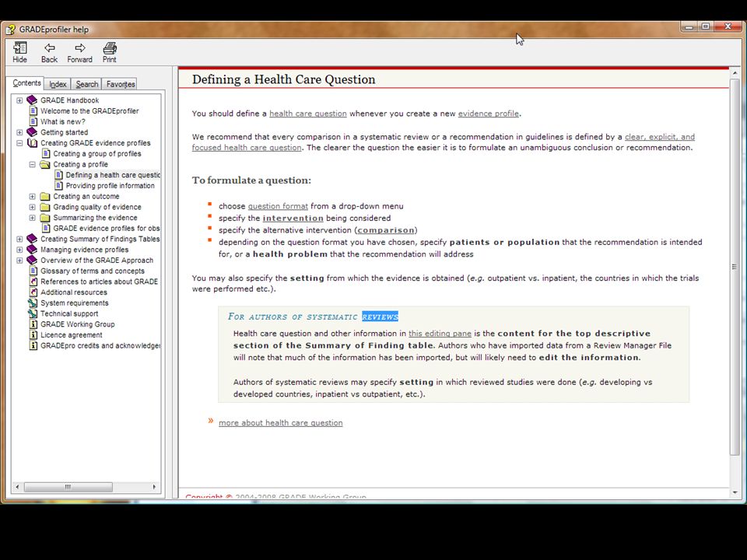Click the comparison glossary link
This screenshot has height=560, width=747.
pos(386,230)
